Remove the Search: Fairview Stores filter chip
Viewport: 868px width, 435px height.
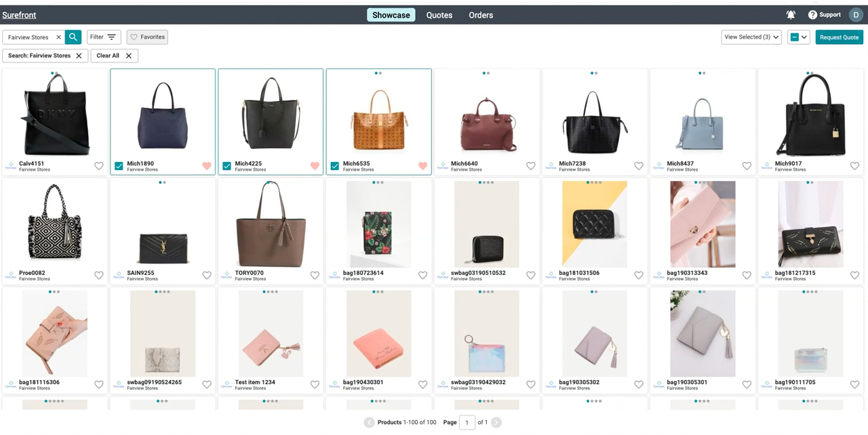pyautogui.click(x=79, y=56)
